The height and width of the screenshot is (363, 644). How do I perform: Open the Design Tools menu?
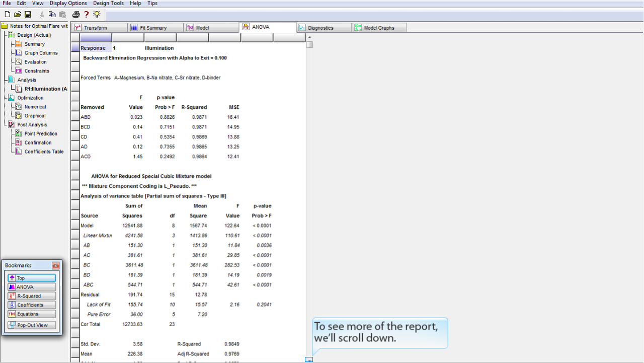(x=108, y=3)
